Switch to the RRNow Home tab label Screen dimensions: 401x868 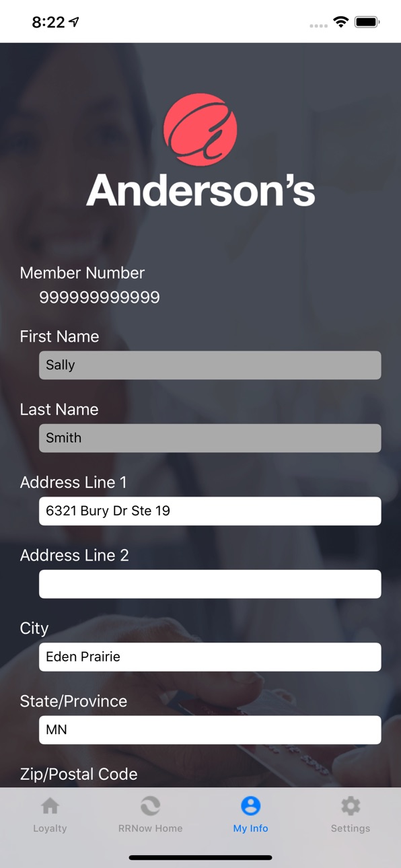pyautogui.click(x=150, y=828)
